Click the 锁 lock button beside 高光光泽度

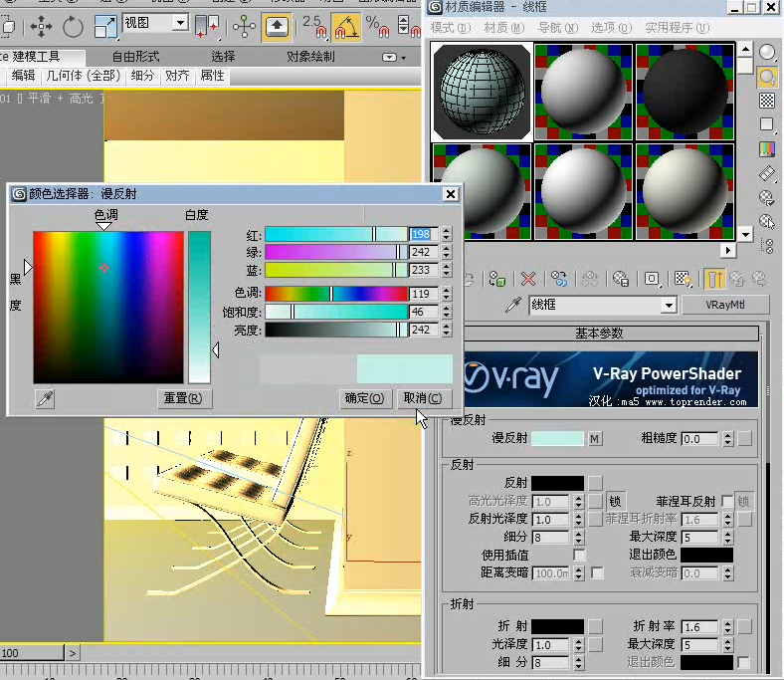click(x=615, y=502)
